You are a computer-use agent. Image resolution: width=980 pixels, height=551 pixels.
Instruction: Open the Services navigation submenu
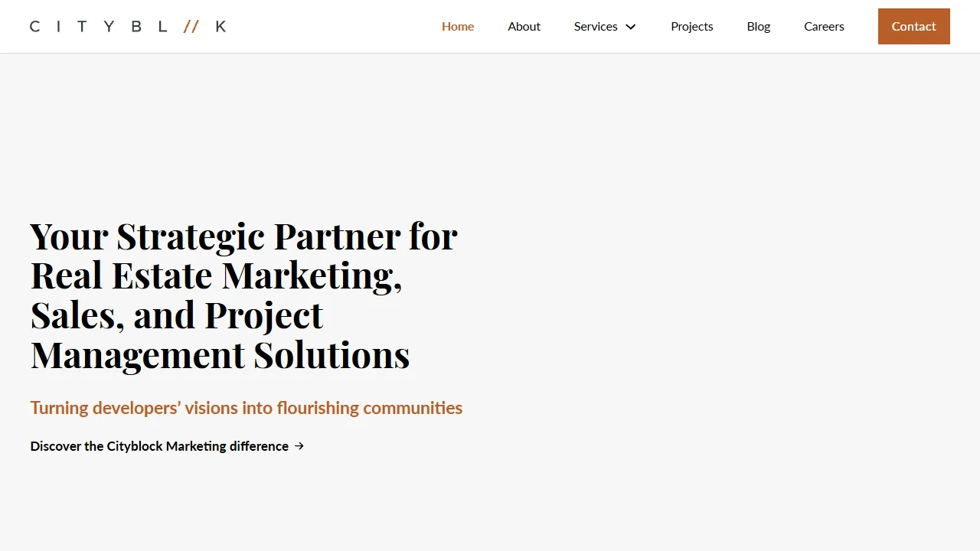click(x=605, y=26)
